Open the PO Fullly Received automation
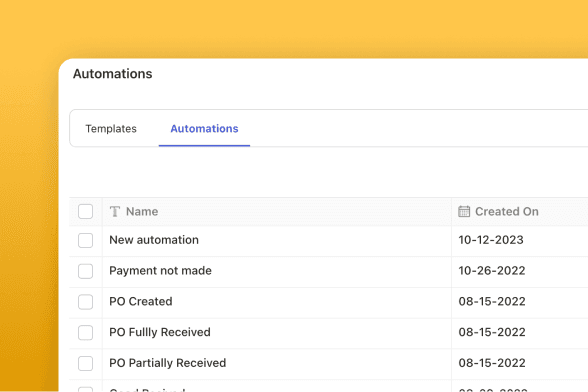The image size is (588, 392). pyautogui.click(x=160, y=332)
